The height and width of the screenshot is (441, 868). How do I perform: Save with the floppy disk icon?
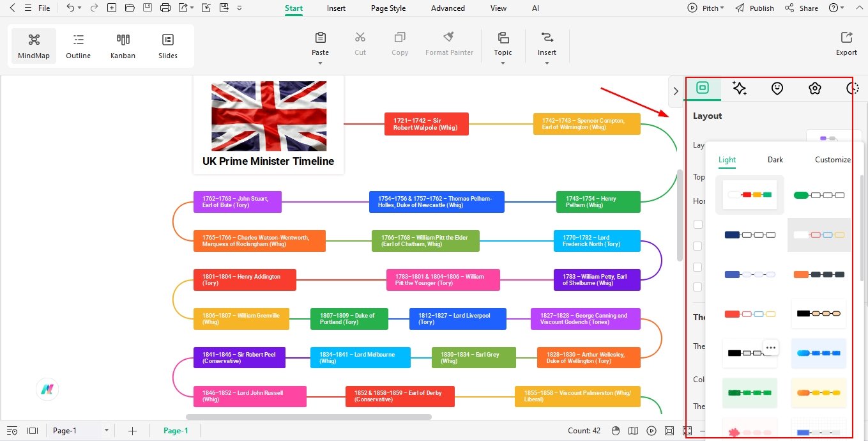pos(148,8)
